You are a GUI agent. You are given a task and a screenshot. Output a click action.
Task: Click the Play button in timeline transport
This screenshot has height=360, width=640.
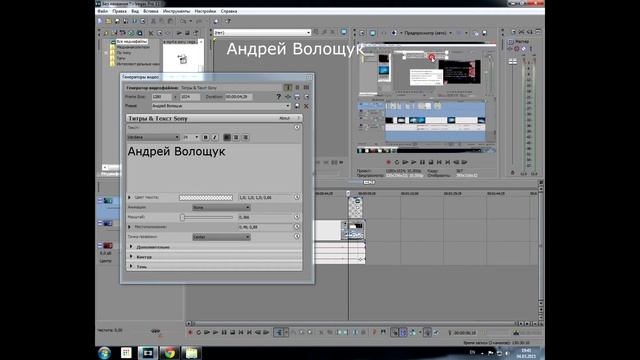216,333
